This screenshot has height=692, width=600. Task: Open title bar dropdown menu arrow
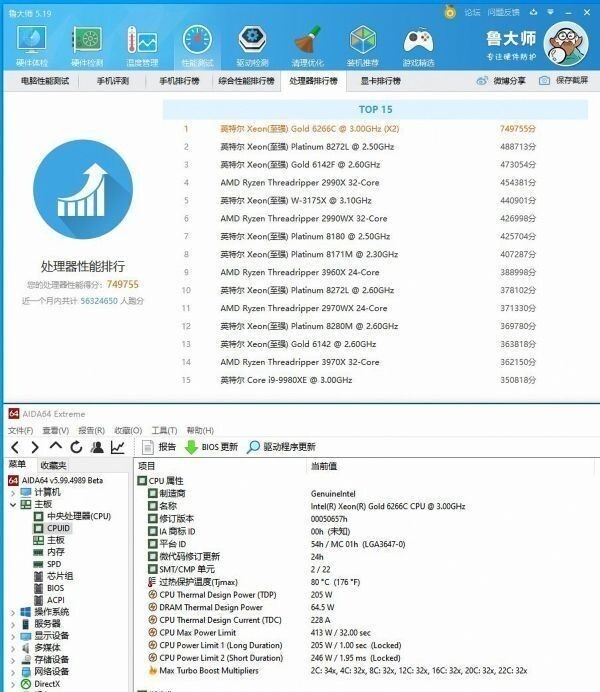tap(550, 12)
